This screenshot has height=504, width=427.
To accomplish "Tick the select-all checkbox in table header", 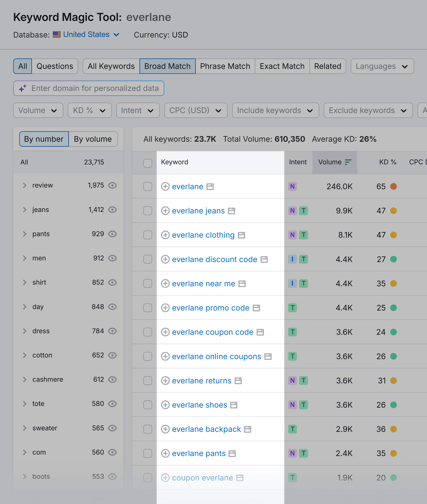I will click(x=147, y=163).
